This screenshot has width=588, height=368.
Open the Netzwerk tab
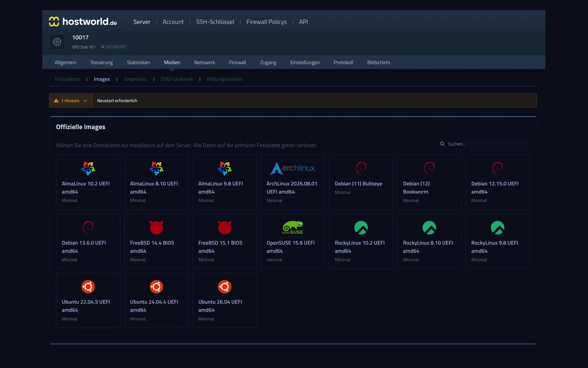tap(205, 62)
